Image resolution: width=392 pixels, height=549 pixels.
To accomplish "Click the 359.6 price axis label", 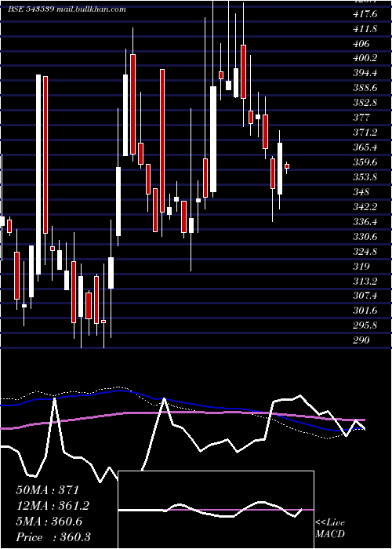I will pyautogui.click(x=365, y=162).
